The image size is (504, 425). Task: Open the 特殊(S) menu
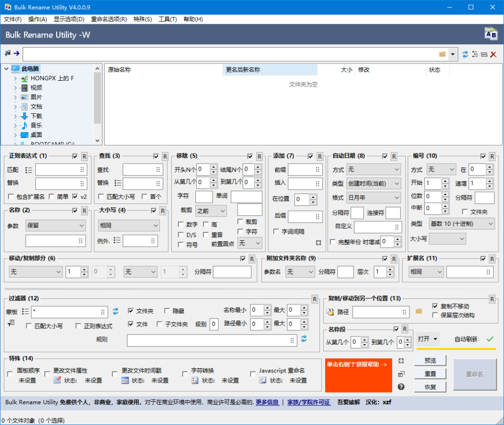(143, 19)
